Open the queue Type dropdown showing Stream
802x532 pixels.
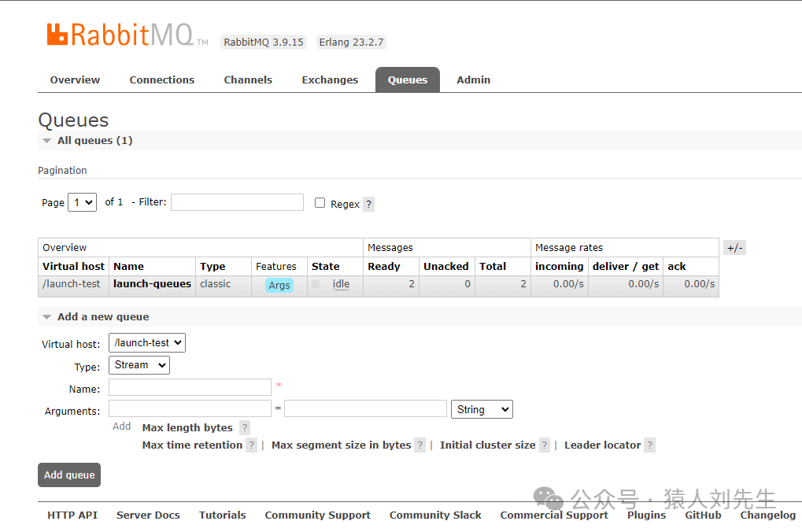coord(139,365)
